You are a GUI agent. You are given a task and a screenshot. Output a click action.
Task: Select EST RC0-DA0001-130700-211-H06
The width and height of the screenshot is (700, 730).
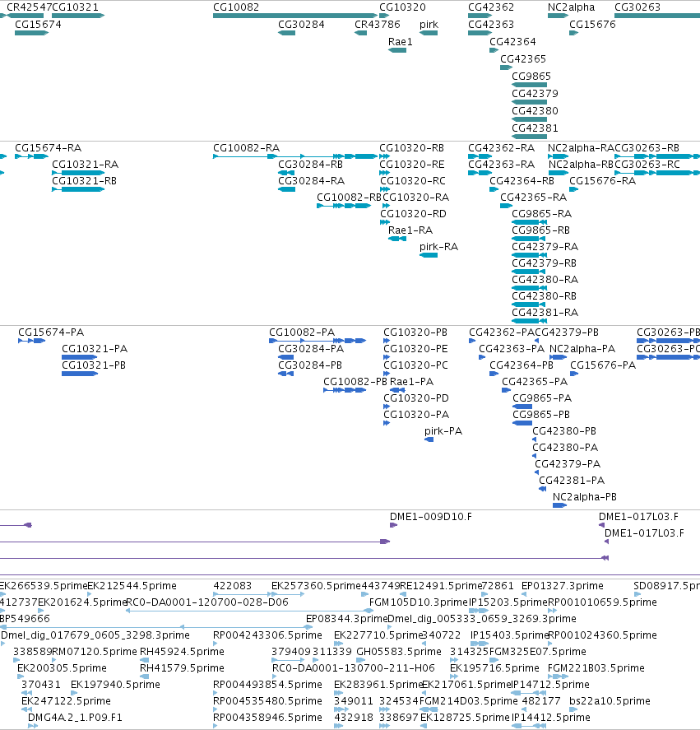click(275, 677)
